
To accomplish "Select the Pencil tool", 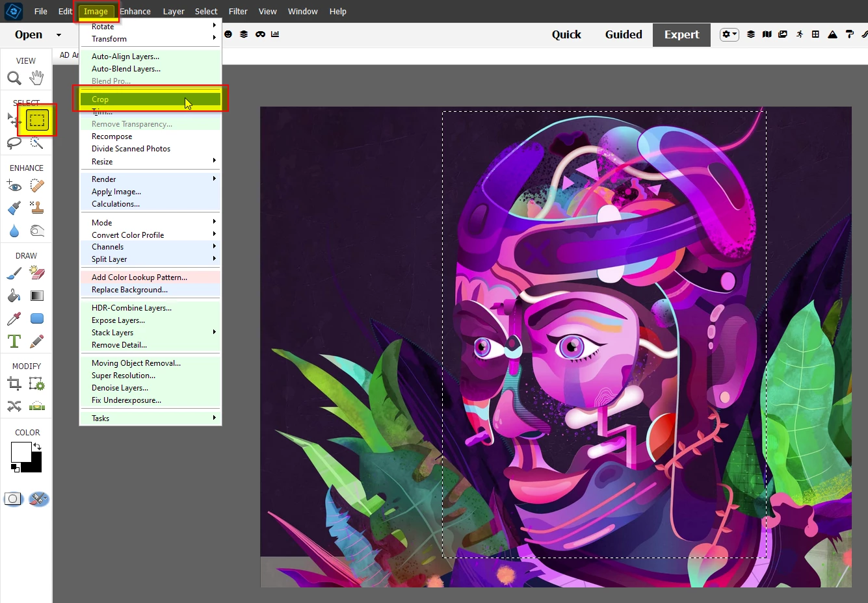I will 37,341.
